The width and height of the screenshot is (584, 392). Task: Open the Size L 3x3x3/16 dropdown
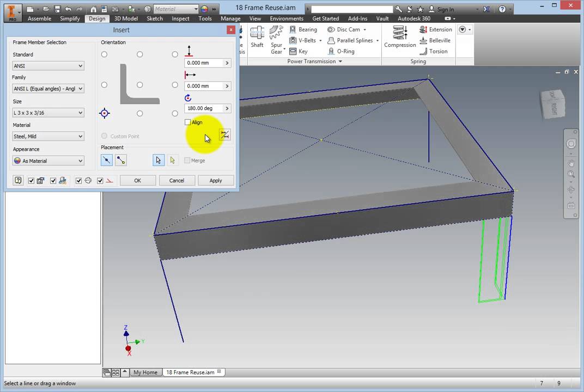(48, 112)
